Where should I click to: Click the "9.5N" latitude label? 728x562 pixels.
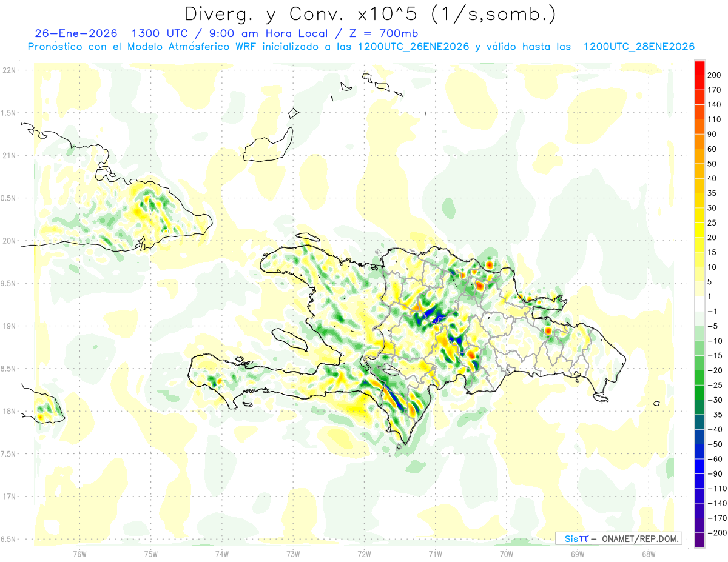coord(9,283)
